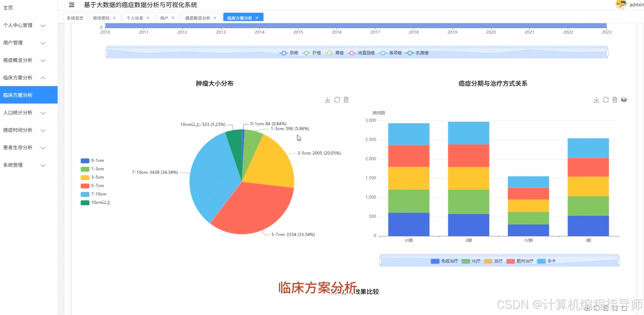Download the 癌症分期与治疗方式关系 chart
Viewport: 644px width, 315px height.
[x=596, y=100]
